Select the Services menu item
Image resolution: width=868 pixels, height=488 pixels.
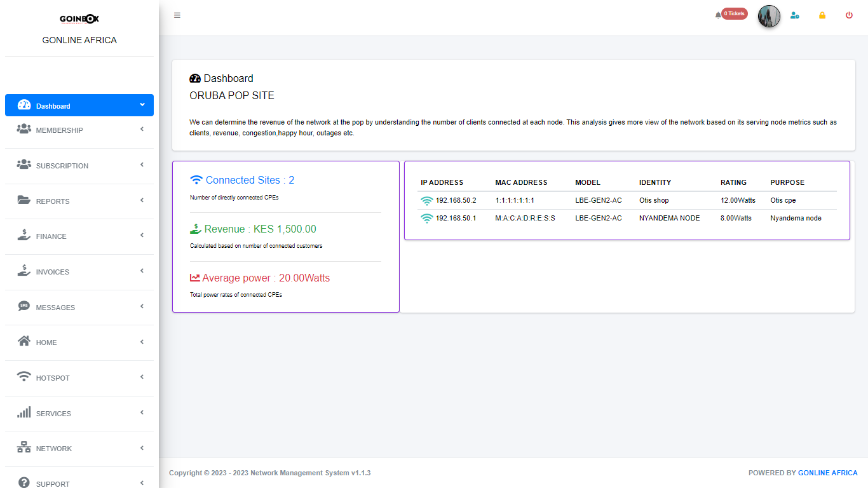pyautogui.click(x=53, y=414)
